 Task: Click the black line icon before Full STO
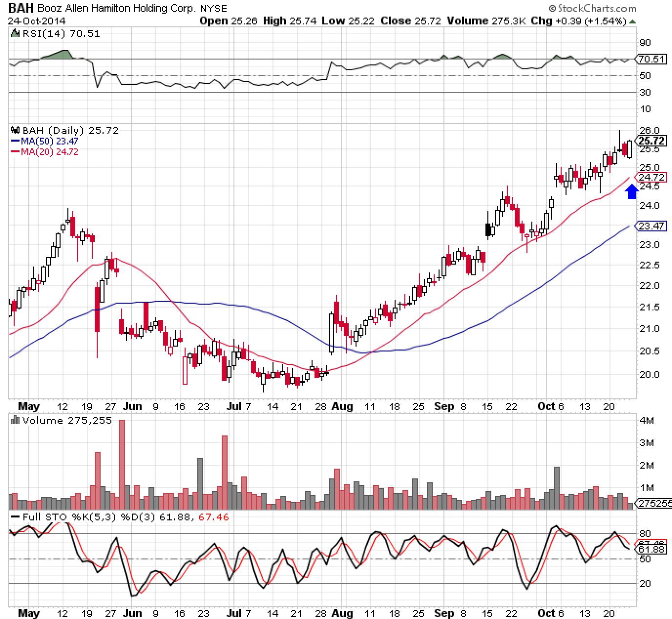pos(15,517)
